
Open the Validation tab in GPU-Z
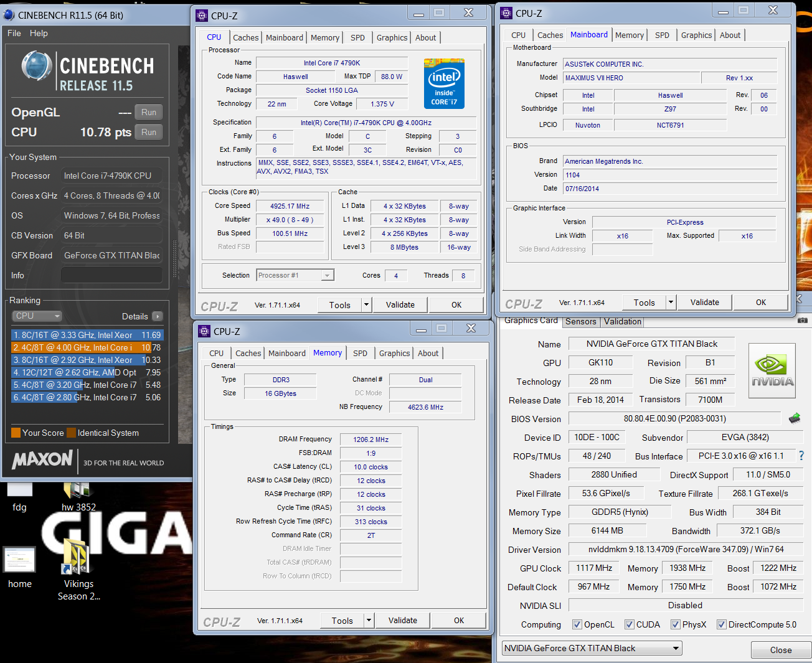623,321
